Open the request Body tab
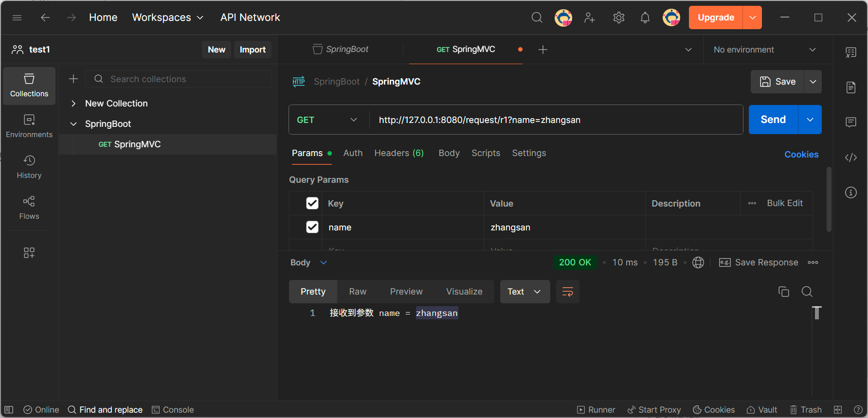The image size is (868, 418). [x=449, y=153]
